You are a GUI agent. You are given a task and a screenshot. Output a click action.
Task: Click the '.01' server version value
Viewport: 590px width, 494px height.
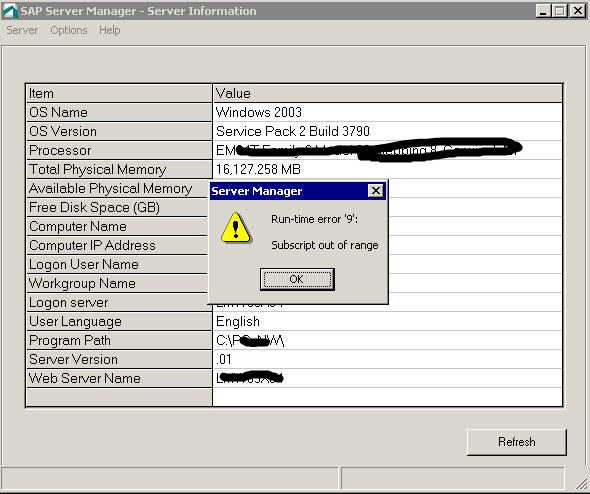coord(388,359)
